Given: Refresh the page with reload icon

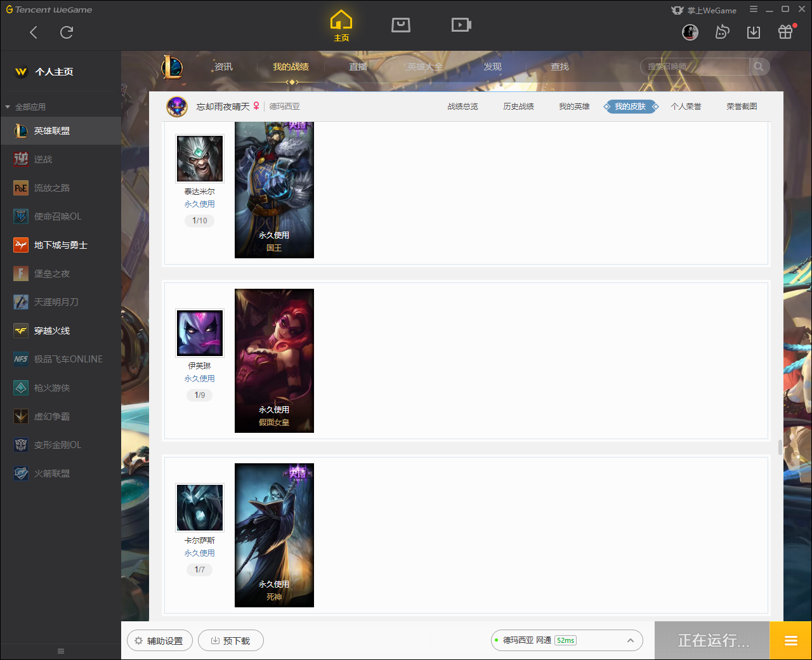Looking at the screenshot, I should [67, 32].
